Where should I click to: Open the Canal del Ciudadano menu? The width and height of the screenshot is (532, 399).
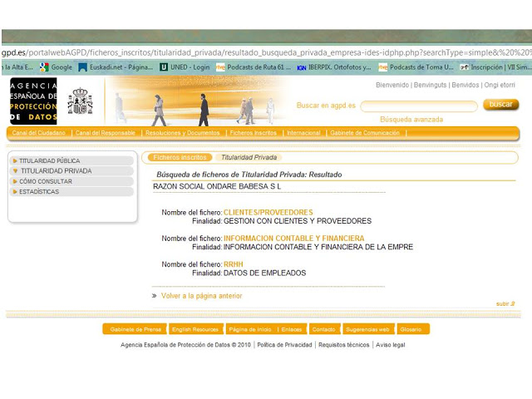[x=39, y=133]
